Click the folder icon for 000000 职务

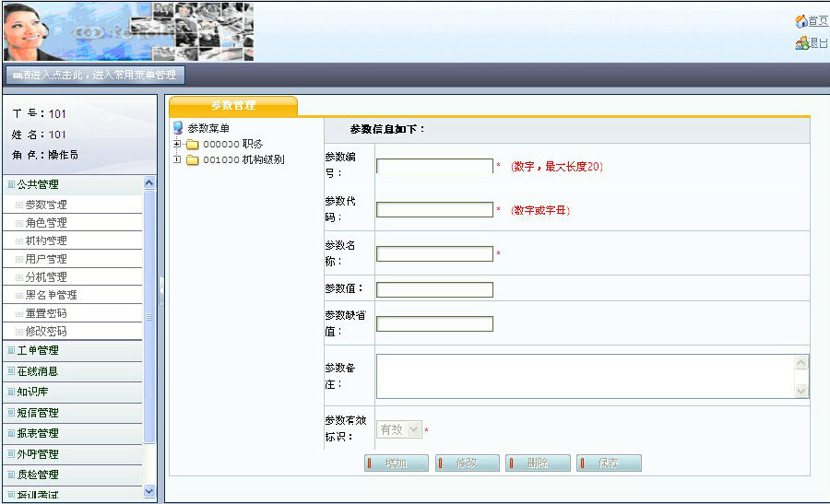tap(192, 145)
